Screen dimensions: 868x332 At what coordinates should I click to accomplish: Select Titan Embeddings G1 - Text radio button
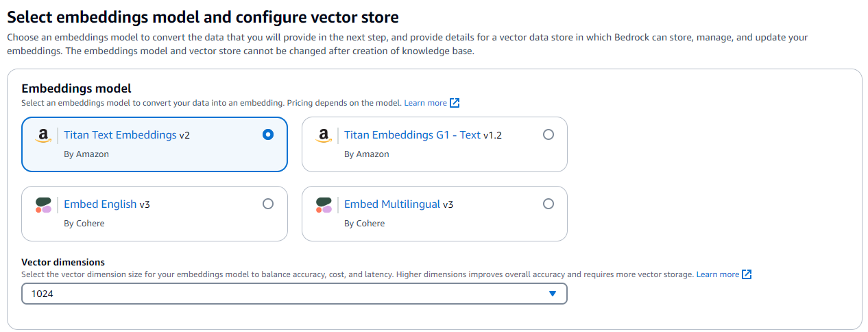548,135
